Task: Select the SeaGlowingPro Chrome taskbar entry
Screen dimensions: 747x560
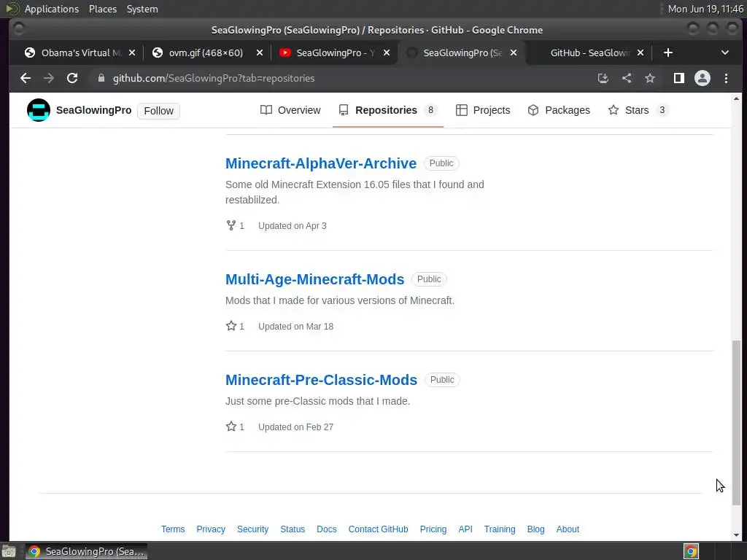Action: [86, 551]
